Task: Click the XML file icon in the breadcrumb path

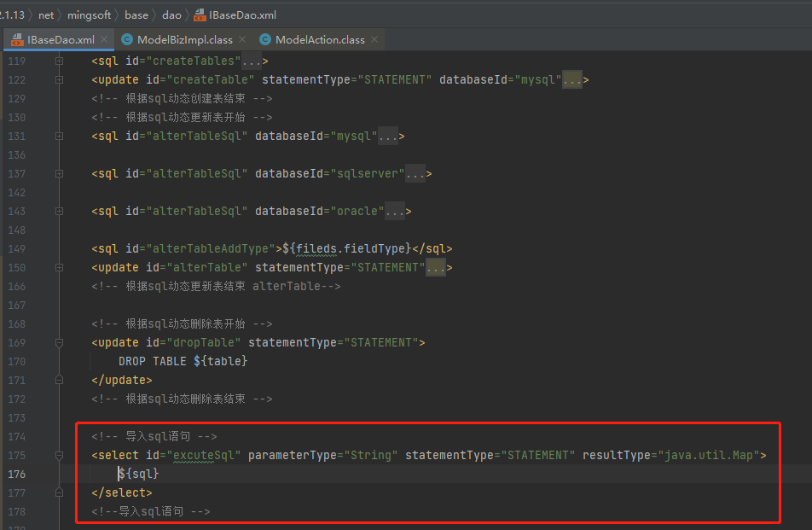Action: coord(200,15)
